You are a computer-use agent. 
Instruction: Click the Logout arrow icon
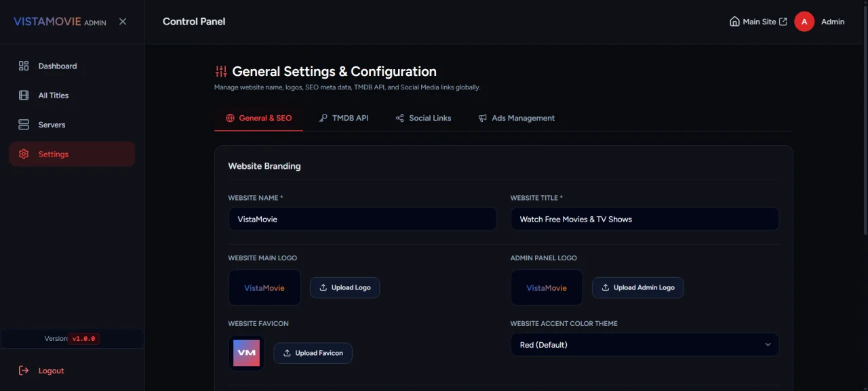pos(24,371)
